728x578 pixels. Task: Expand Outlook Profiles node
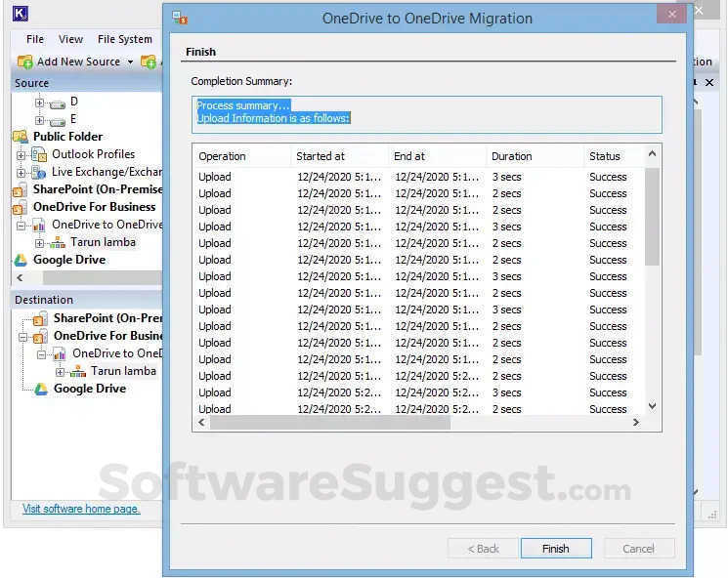tap(21, 155)
